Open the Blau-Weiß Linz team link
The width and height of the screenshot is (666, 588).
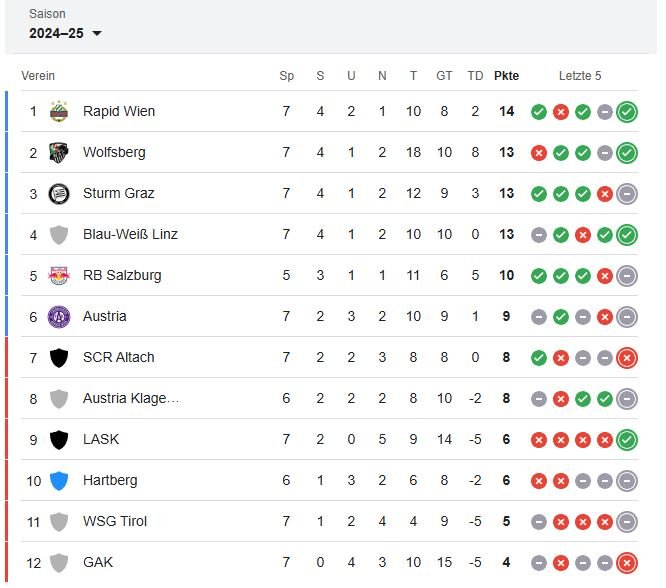[x=130, y=234]
